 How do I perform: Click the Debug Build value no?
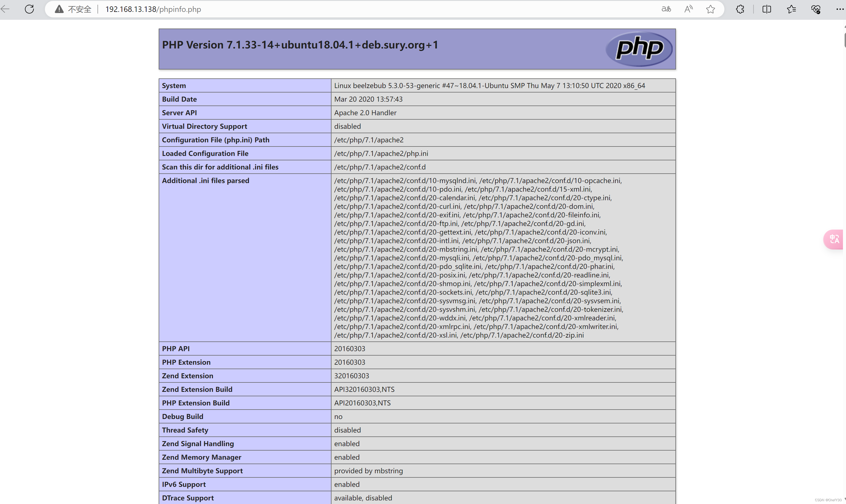(x=338, y=416)
